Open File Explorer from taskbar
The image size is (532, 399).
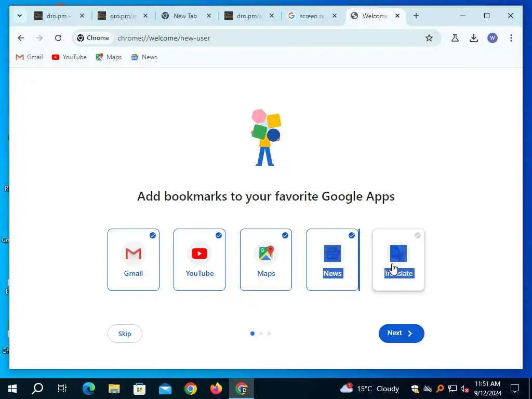114,389
